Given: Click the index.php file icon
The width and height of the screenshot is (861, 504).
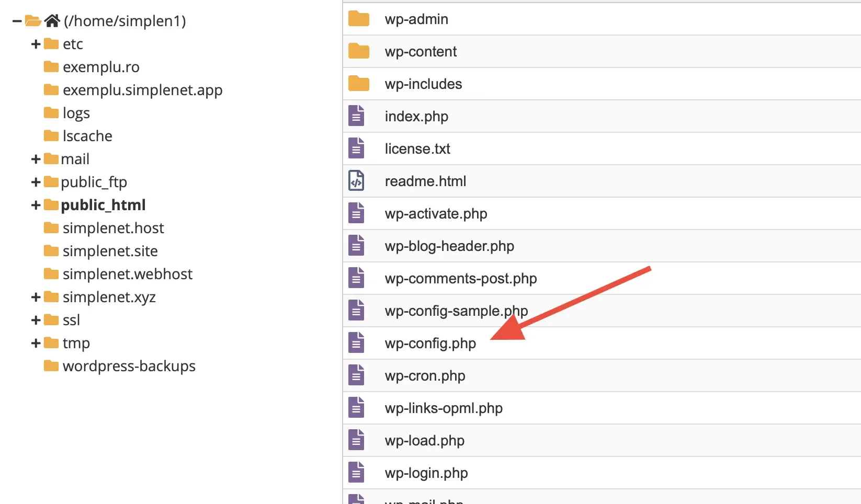Looking at the screenshot, I should tap(356, 116).
